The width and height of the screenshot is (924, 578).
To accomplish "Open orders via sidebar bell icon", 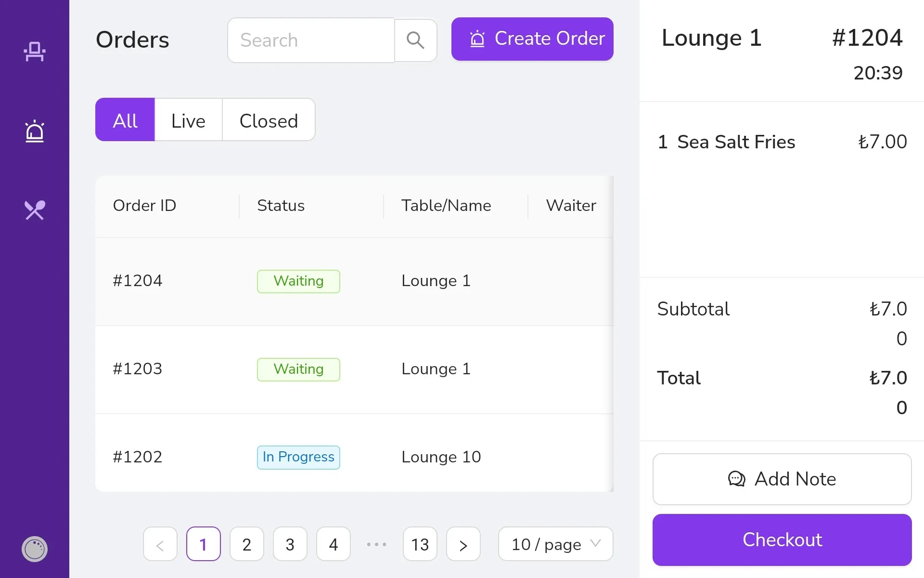I will [x=35, y=131].
